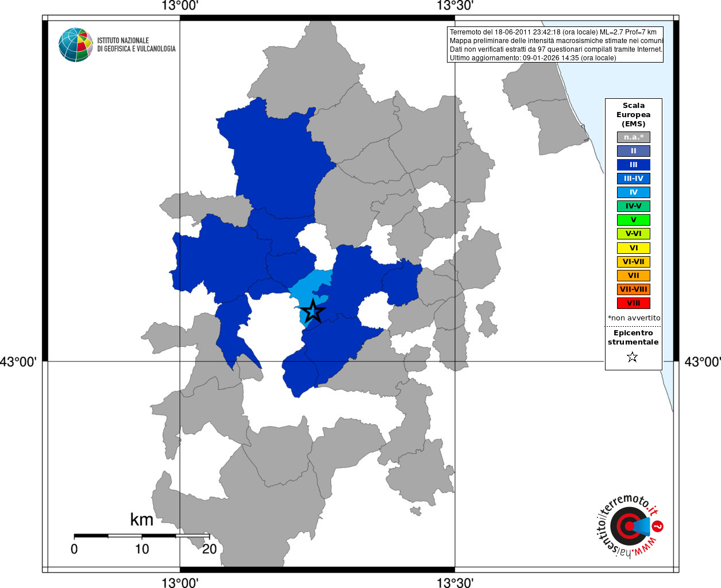Click the gray n.a.* legend swatch
Image resolution: width=721 pixels, height=588 pixels.
point(634,137)
